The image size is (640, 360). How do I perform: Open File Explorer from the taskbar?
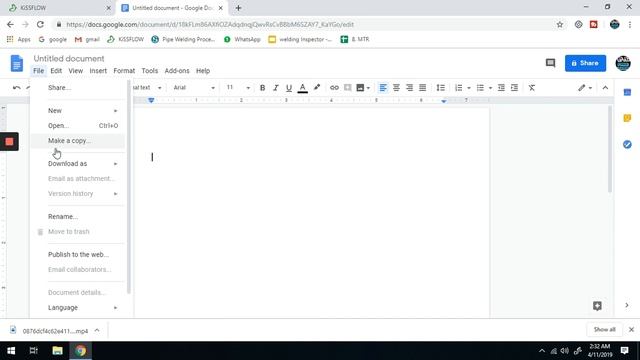[x=57, y=351]
